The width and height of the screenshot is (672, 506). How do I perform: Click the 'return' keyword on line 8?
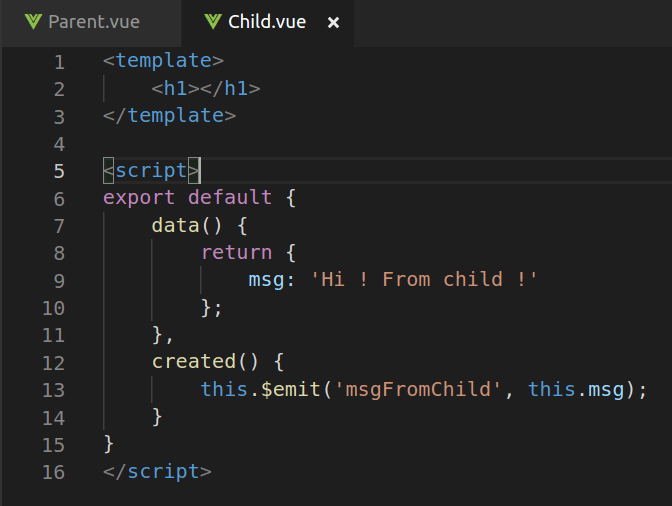point(237,252)
